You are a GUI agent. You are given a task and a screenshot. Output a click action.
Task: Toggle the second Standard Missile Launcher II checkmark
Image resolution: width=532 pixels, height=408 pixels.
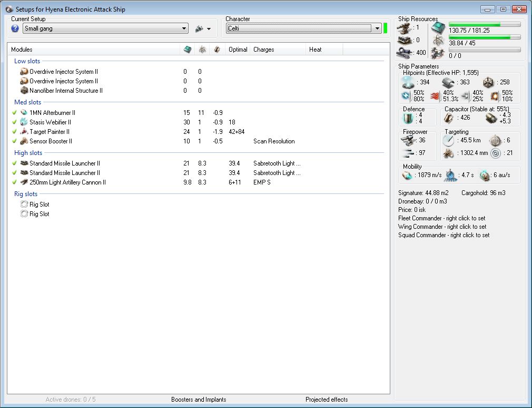pos(14,173)
